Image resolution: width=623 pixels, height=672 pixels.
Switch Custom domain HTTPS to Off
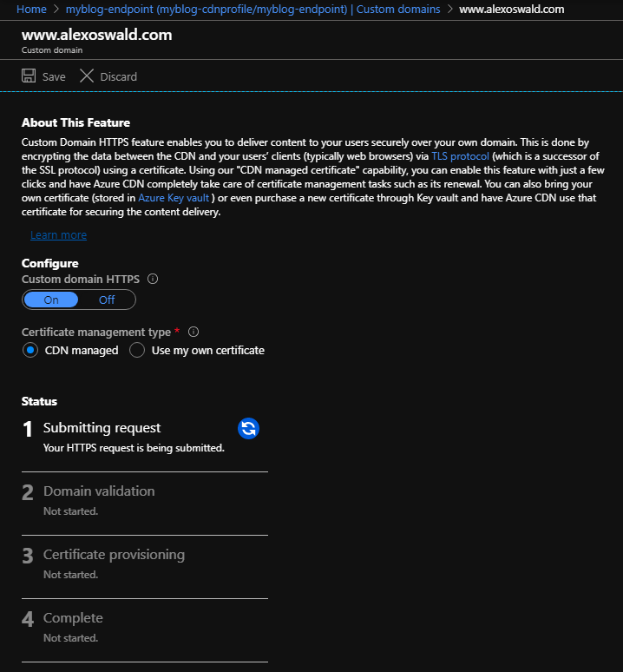[107, 300]
